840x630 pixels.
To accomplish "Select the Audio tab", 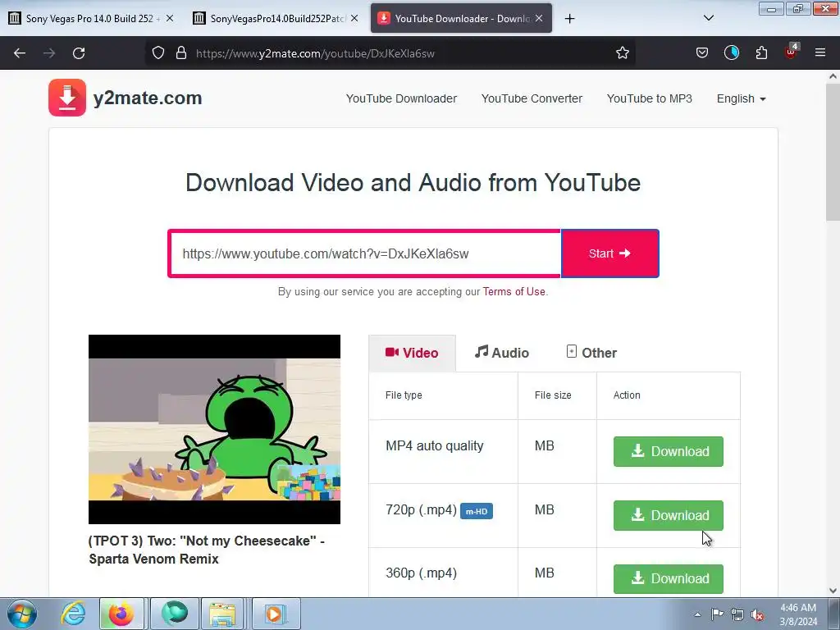I will coord(501,353).
